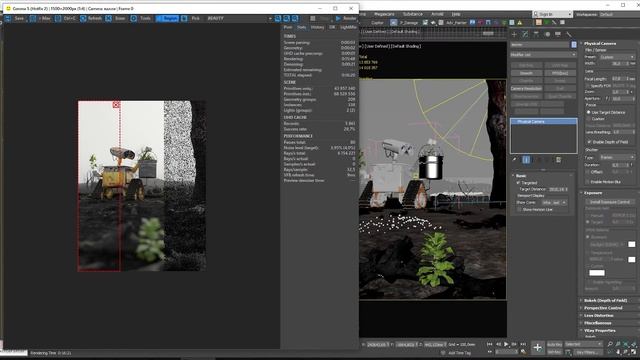Click object color swatch beside name field
The width and height of the screenshot is (640, 360).
tap(574, 44)
